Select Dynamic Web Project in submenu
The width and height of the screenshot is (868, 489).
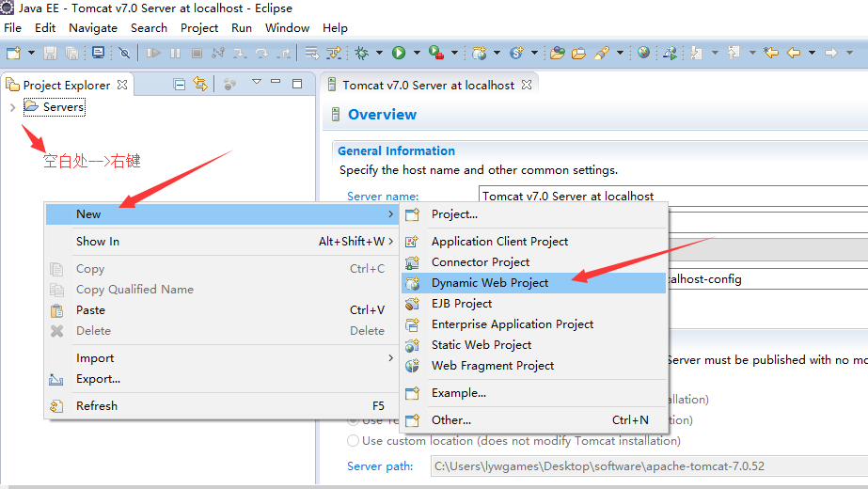(533, 283)
